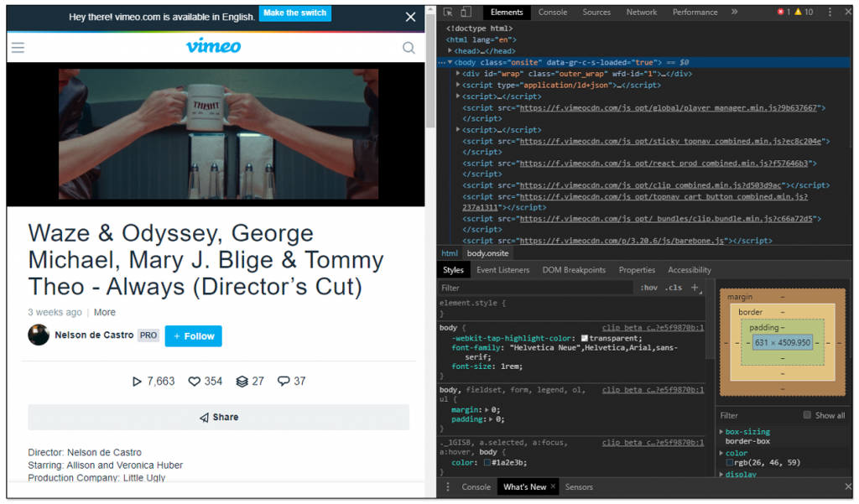The height and width of the screenshot is (504, 859).
Task: Check the Show all checkbox in Computed pane
Action: [807, 415]
